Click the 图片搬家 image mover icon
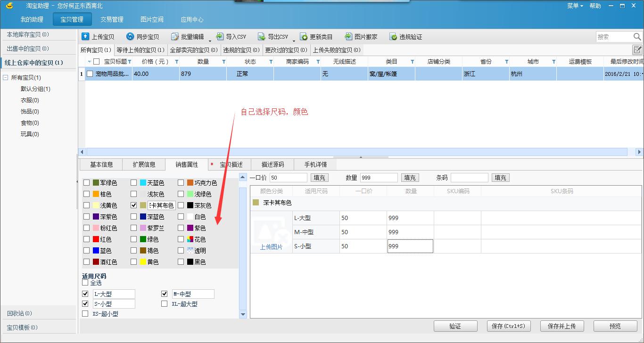 click(349, 36)
